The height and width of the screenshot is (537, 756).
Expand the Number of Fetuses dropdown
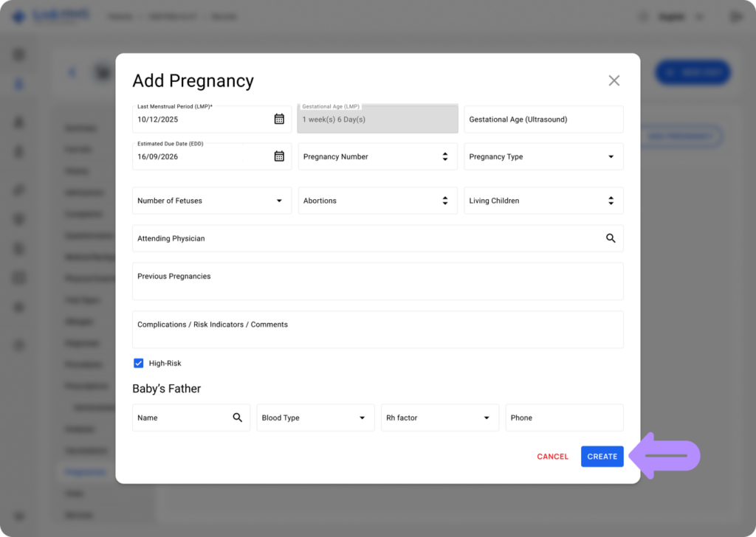pos(280,200)
